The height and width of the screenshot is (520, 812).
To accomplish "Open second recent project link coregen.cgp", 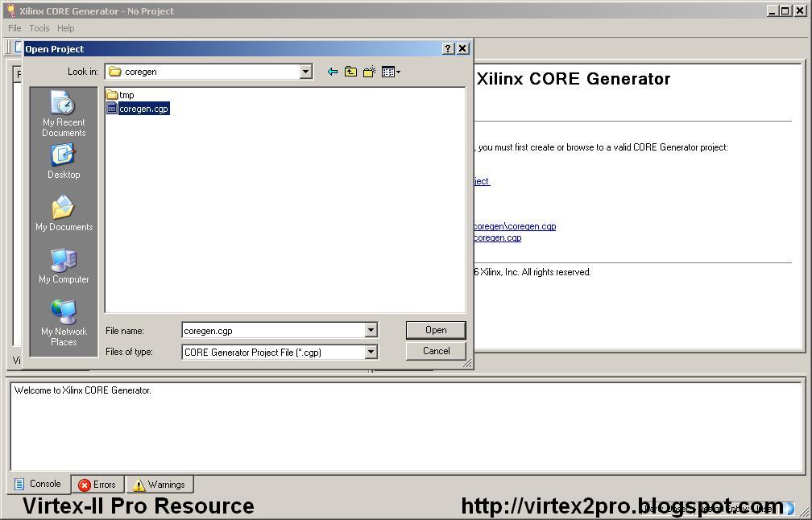I will [x=497, y=238].
